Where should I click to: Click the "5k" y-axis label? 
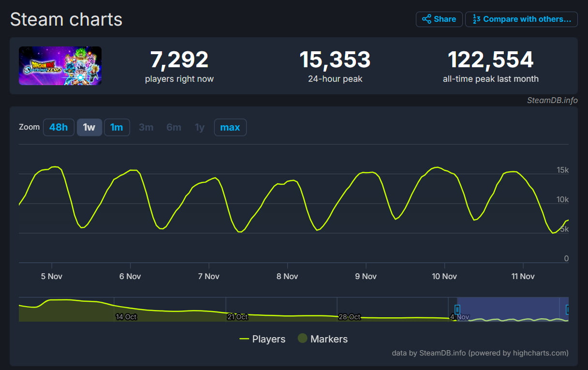point(564,229)
